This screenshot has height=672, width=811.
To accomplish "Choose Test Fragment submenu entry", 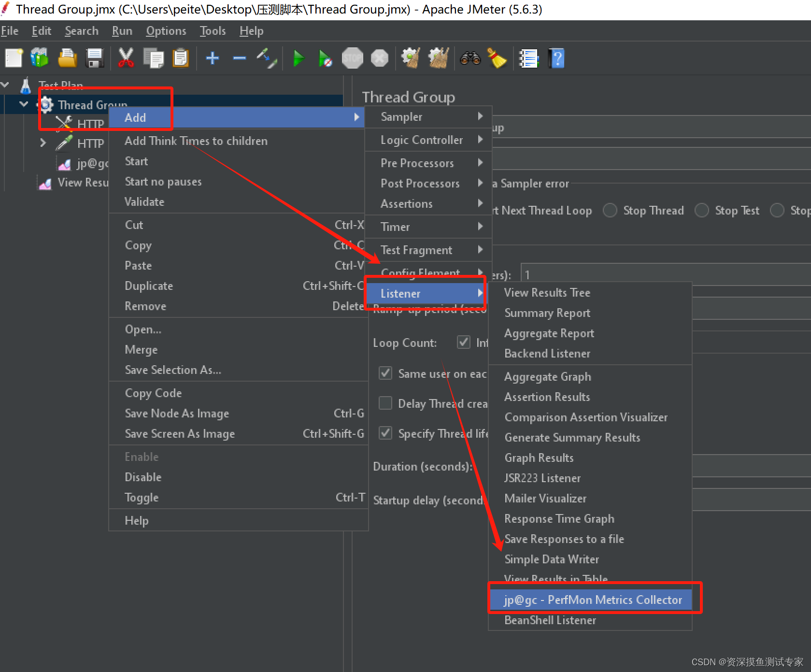I will click(428, 250).
